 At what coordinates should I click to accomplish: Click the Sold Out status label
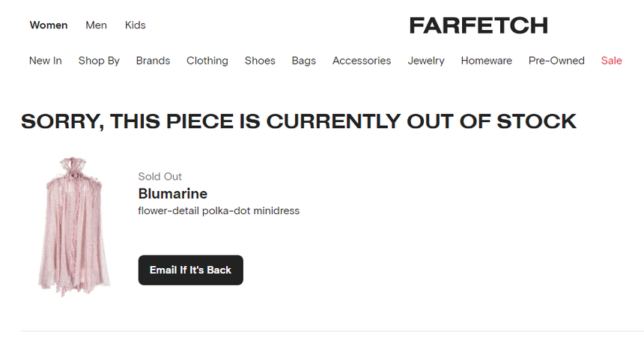coord(160,177)
